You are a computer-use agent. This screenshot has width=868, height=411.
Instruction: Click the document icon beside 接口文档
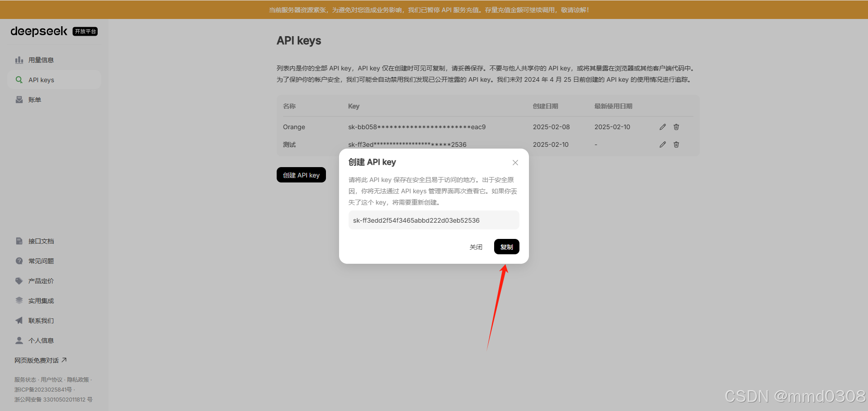[x=19, y=241]
